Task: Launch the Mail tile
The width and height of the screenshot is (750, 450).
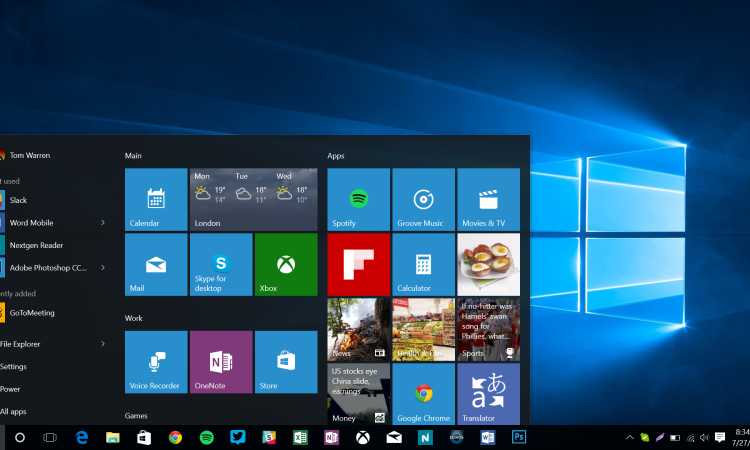Action: [x=156, y=264]
